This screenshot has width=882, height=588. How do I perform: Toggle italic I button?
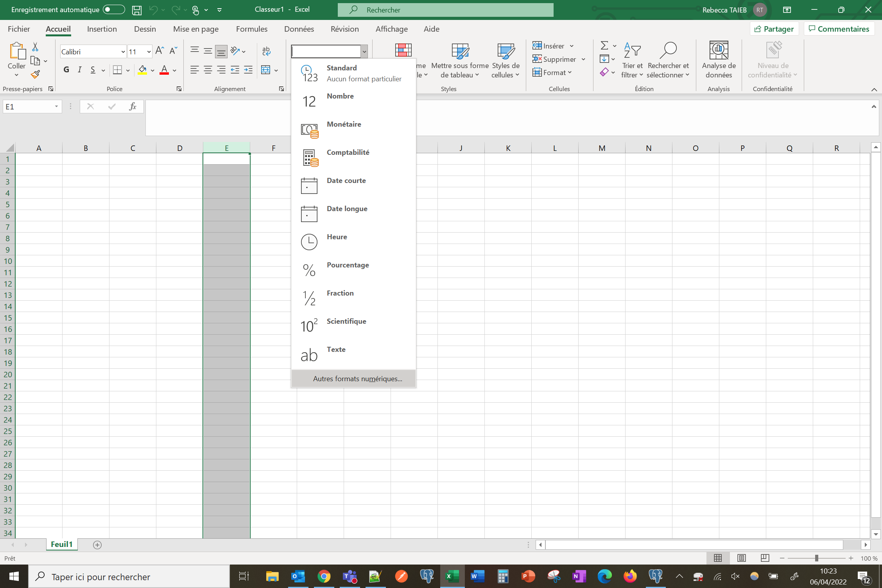tap(80, 70)
